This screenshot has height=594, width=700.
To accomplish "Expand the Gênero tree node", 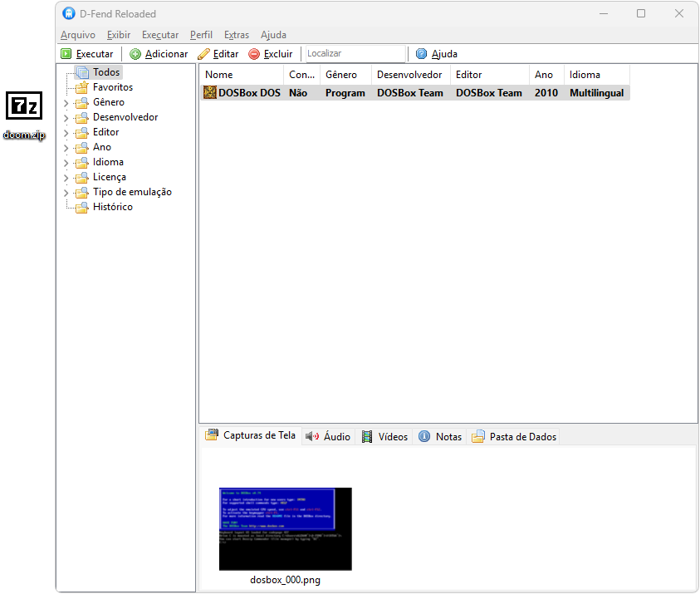I will (66, 103).
